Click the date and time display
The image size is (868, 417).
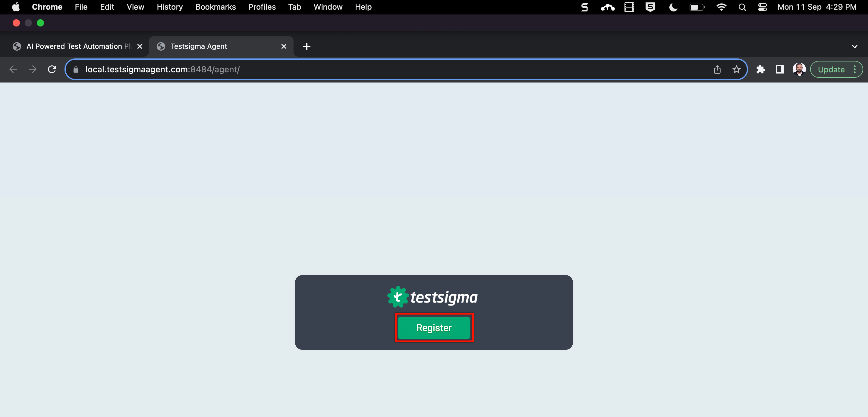(817, 7)
